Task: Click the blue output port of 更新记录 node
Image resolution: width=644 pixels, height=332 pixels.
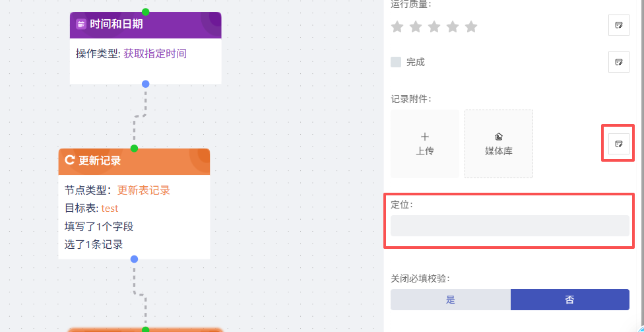Action: click(x=134, y=259)
